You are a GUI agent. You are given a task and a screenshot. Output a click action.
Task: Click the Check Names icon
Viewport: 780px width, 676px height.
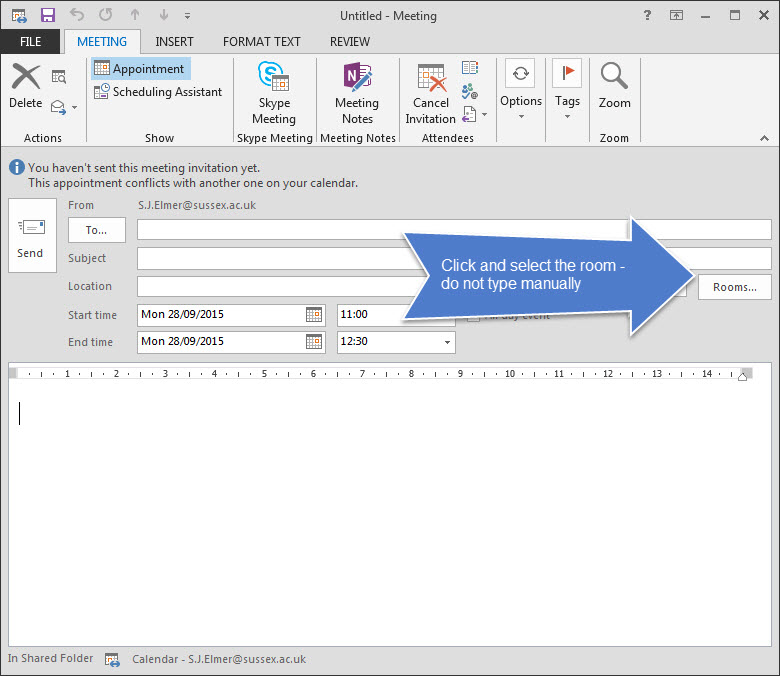click(x=470, y=91)
